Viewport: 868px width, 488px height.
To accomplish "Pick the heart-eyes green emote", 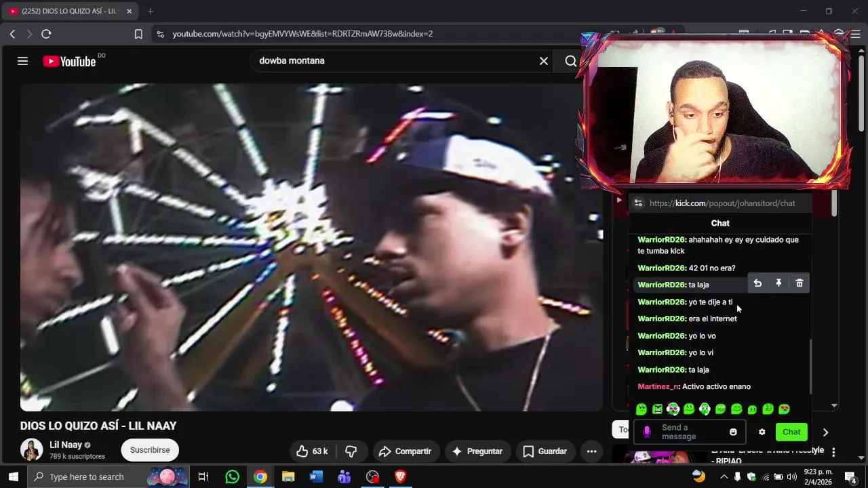I will click(784, 409).
